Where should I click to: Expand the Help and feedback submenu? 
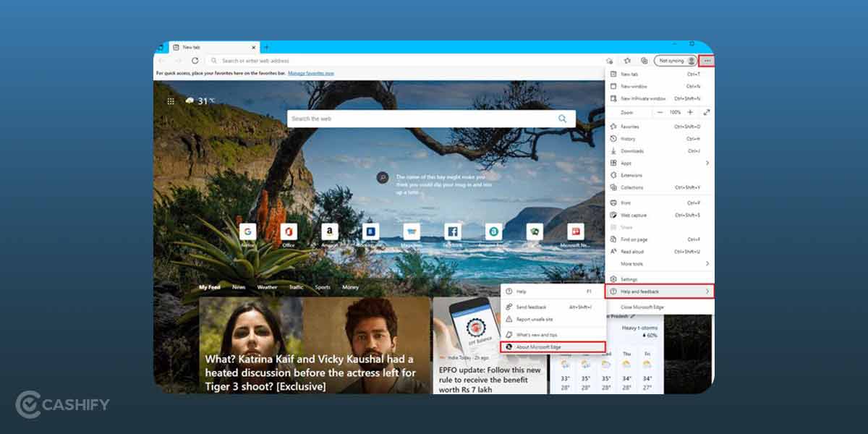click(x=709, y=292)
